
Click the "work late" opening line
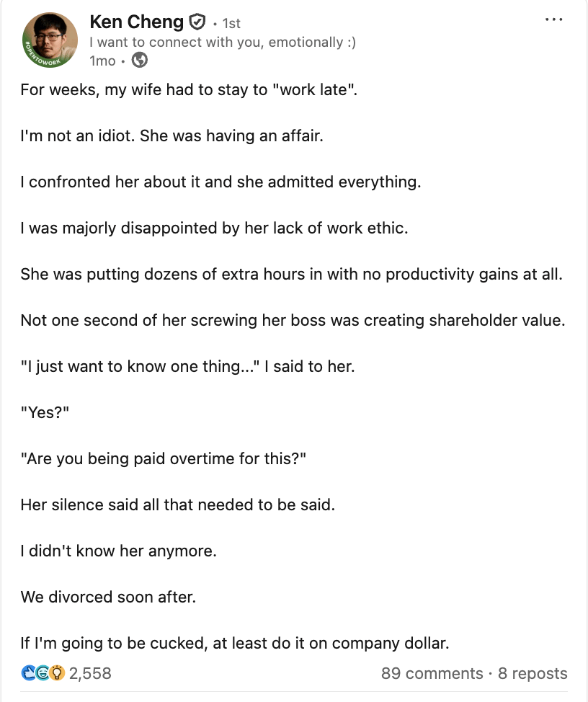coord(189,91)
